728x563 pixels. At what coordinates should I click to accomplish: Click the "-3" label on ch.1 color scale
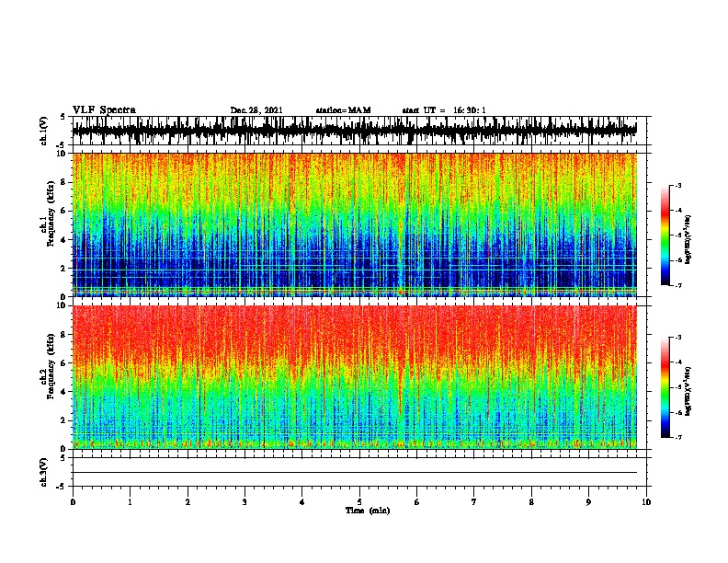677,185
